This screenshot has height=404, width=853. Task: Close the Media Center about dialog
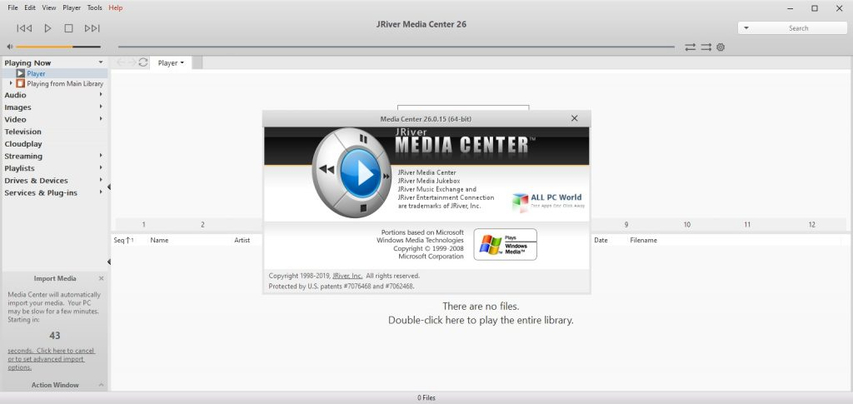pyautogui.click(x=574, y=118)
